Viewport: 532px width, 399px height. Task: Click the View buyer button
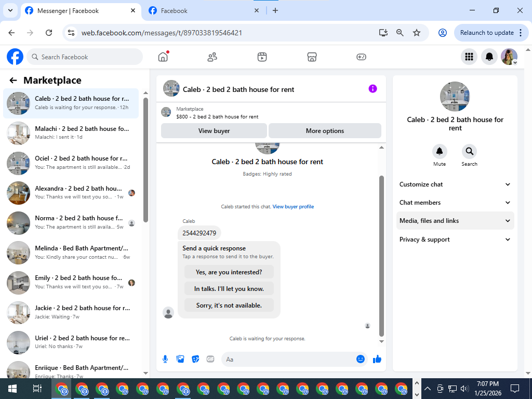(x=214, y=131)
